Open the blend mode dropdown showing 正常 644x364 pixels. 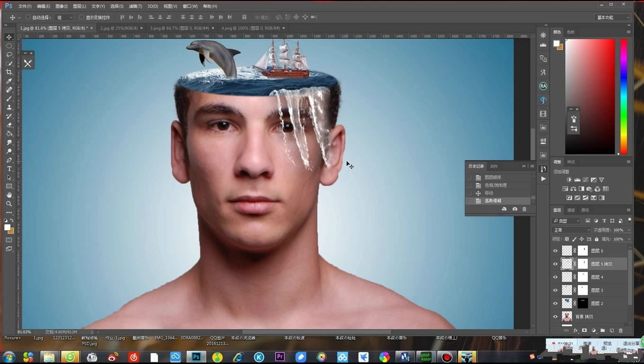(572, 230)
